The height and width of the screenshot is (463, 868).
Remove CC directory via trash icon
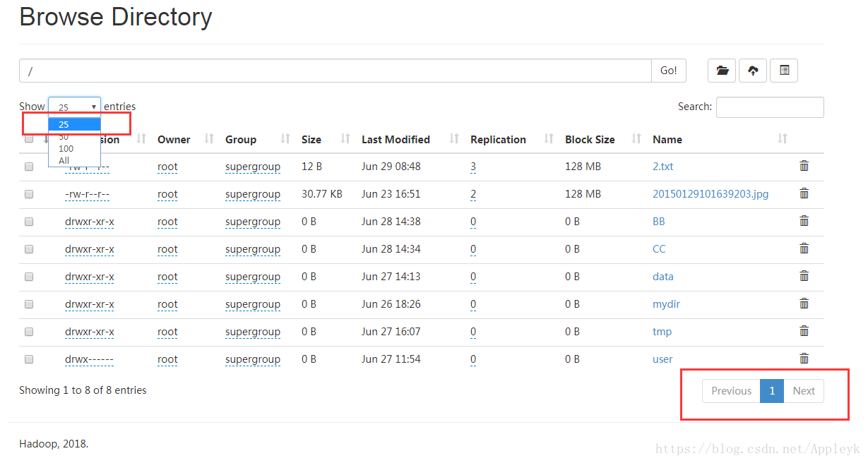point(804,248)
